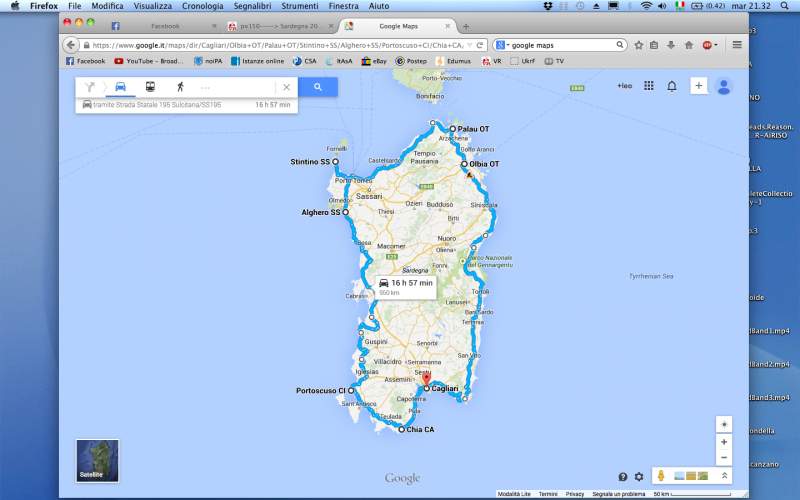
Task: Select the public transit mode icon
Action: [150, 86]
